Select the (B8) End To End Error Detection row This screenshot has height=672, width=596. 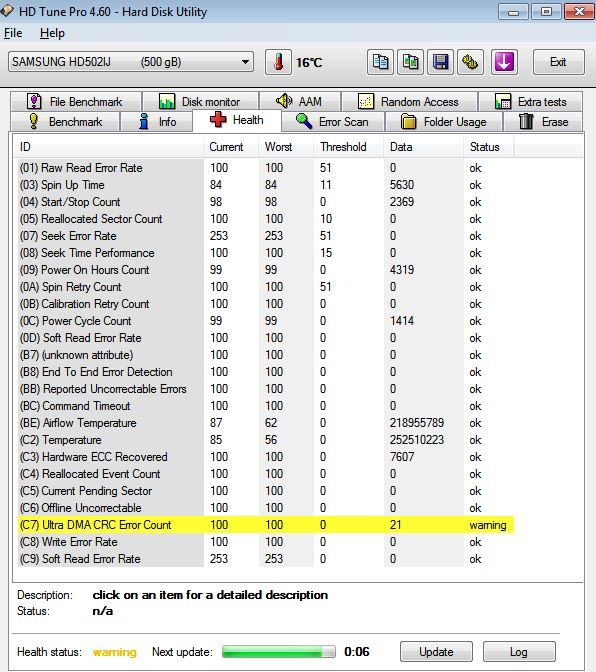click(266, 372)
